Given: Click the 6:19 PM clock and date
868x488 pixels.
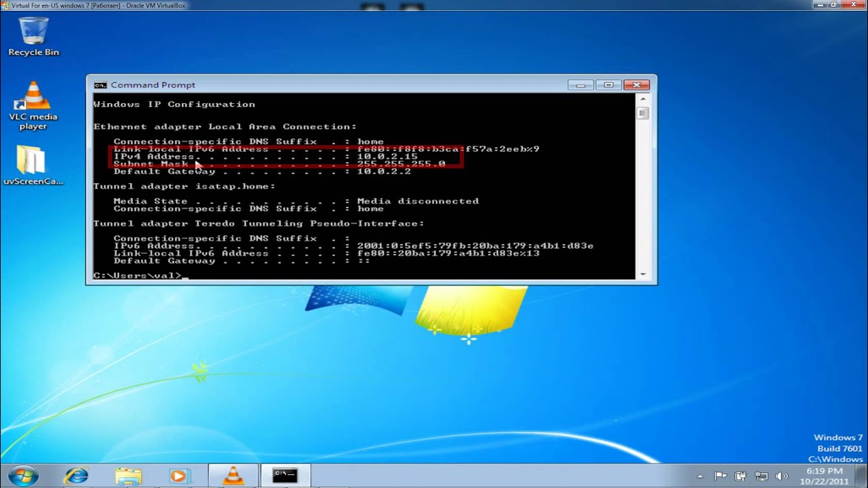Looking at the screenshot, I should point(825,476).
